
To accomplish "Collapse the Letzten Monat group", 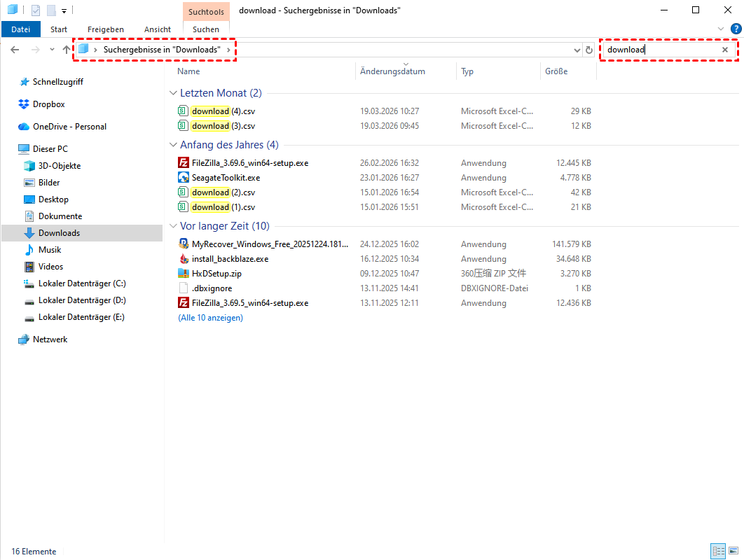I will [173, 93].
